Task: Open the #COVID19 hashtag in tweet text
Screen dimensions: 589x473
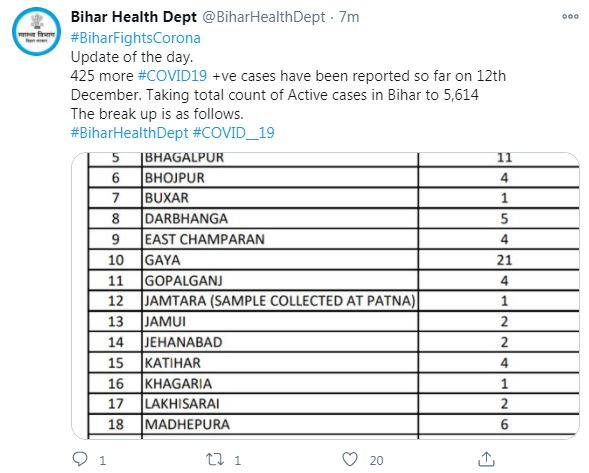Action: (172, 76)
